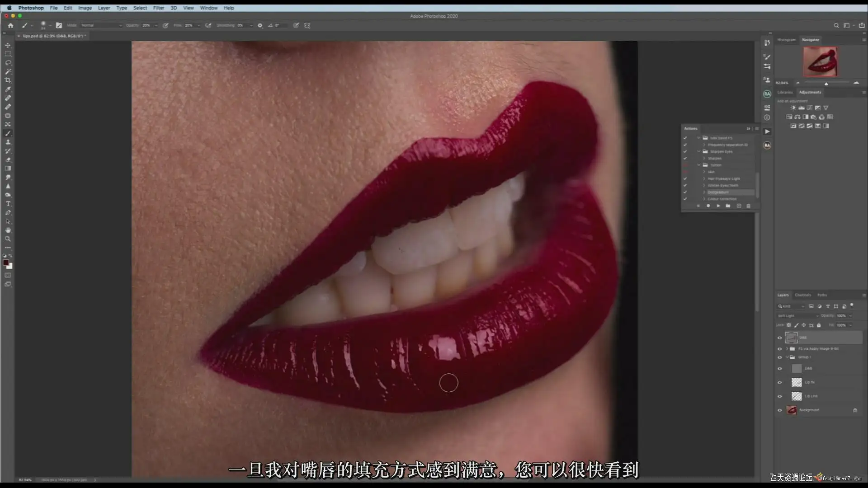Select the Crop tool
The height and width of the screenshot is (488, 868).
pyautogui.click(x=8, y=80)
